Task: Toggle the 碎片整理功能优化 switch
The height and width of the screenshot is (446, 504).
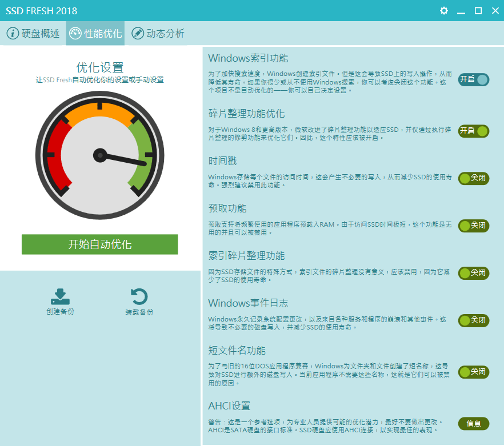Action: click(x=474, y=131)
